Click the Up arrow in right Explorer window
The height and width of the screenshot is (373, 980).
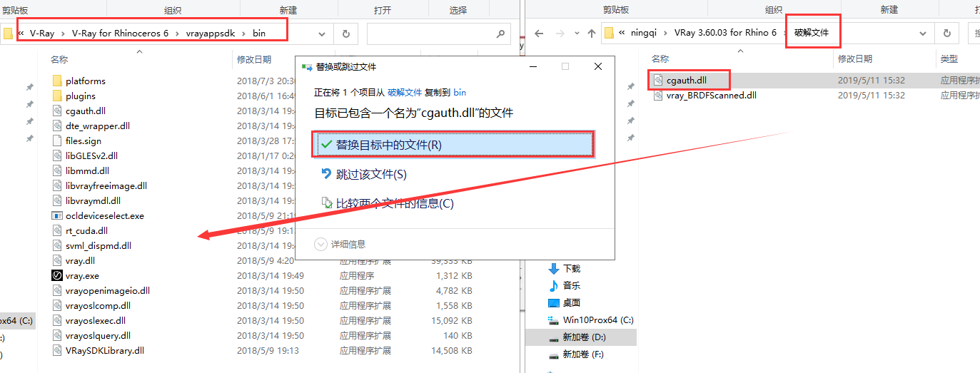[591, 34]
